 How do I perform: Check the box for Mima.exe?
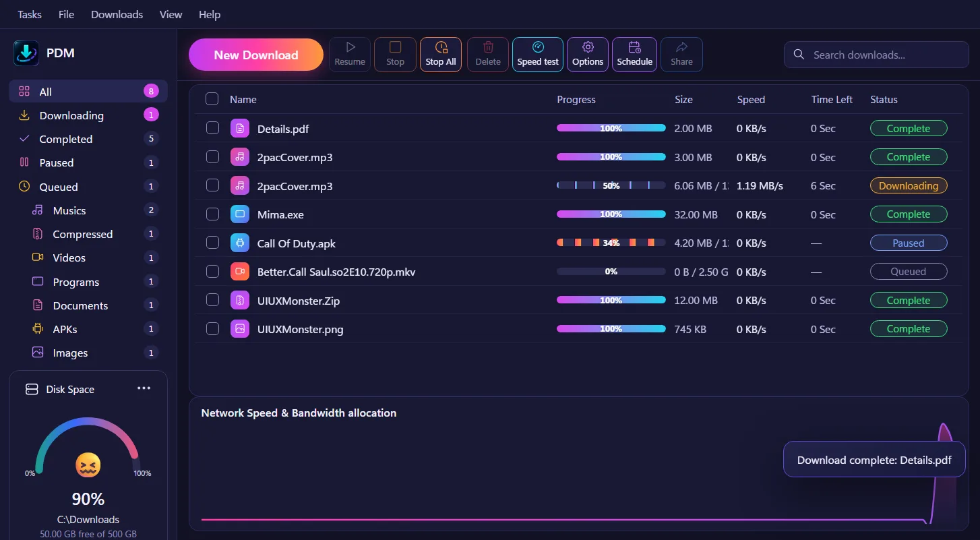pos(212,214)
